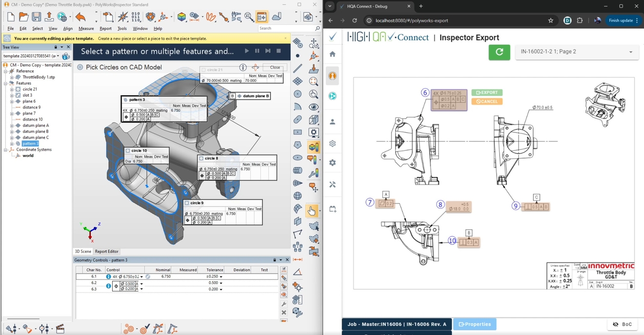The image size is (644, 335).
Task: Open the 0.200 tolerance dropdown in row 6.3
Action: tap(221, 289)
